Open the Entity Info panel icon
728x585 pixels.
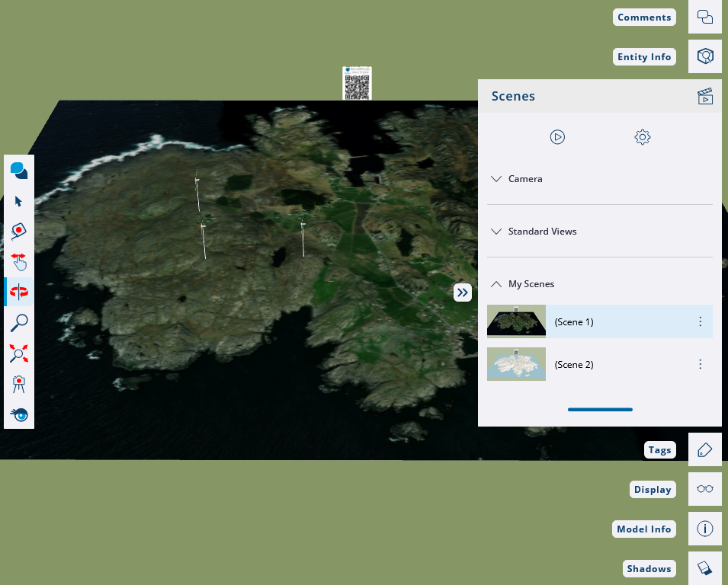pos(704,57)
